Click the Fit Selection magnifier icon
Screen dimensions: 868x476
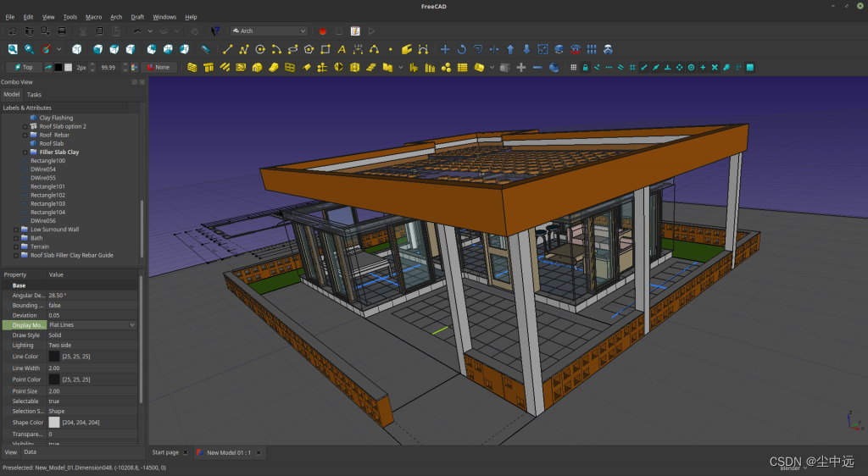[30, 49]
